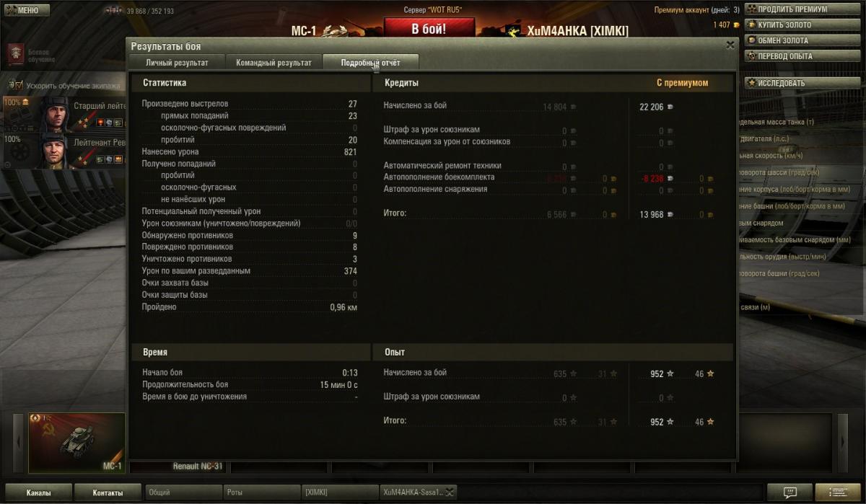
Task: Start battle with the В бой! button
Action: click(x=429, y=30)
